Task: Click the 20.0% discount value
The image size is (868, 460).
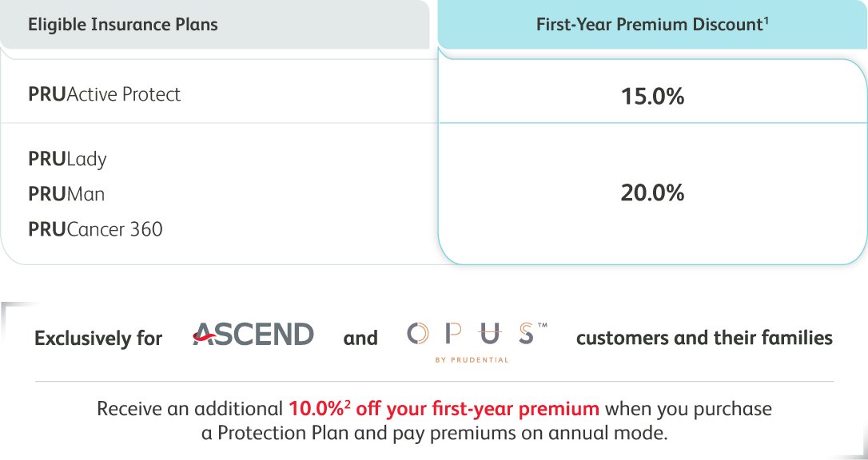Action: click(x=653, y=193)
